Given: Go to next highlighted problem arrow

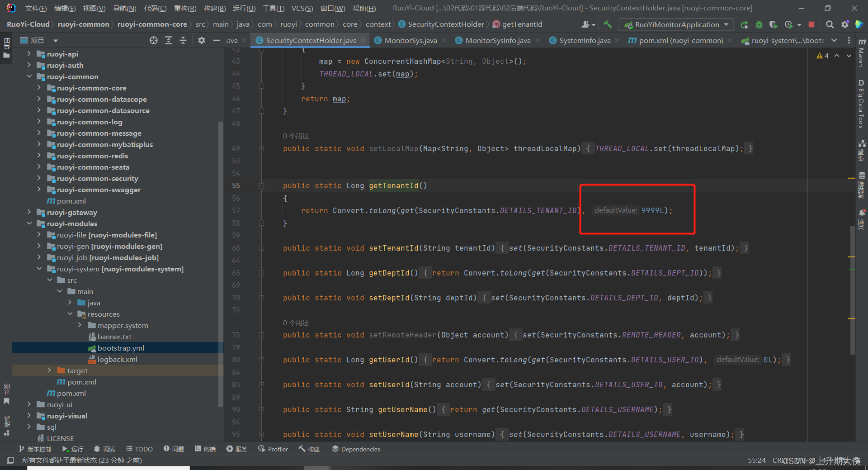Looking at the screenshot, I should click(849, 56).
